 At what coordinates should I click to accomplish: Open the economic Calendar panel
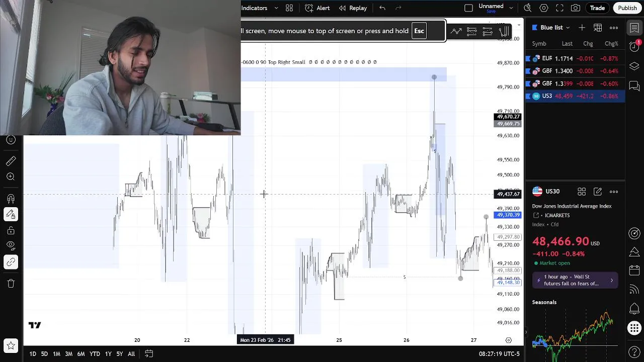point(634,271)
